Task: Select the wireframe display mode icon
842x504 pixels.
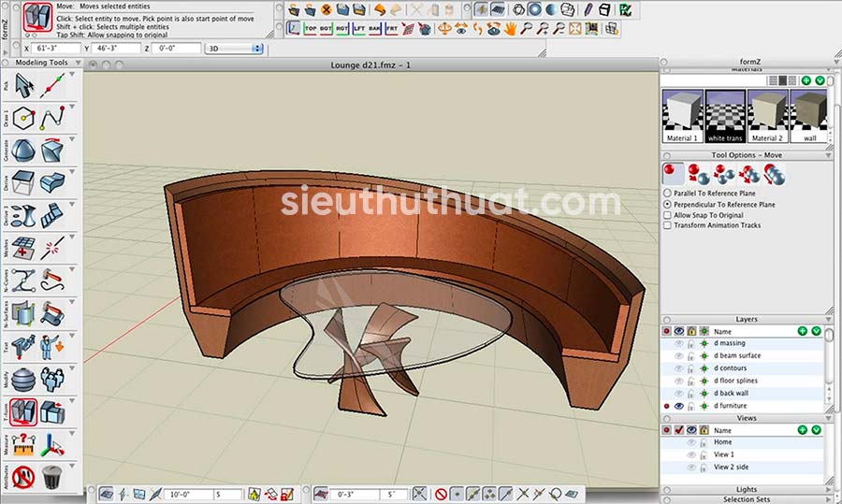Action: [518, 9]
